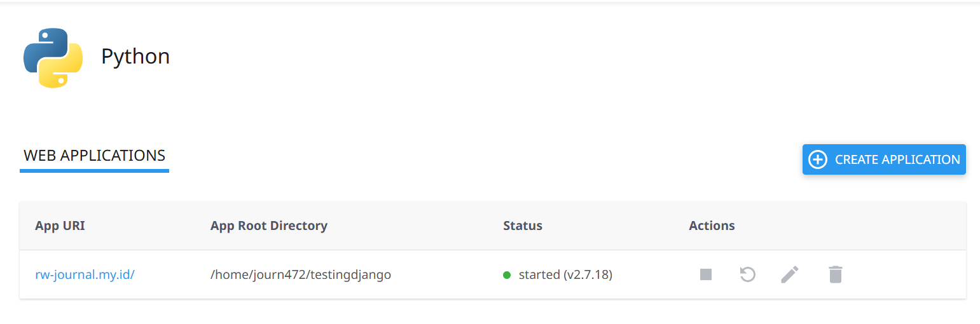Open the rw-journal.my.id/ link
This screenshot has height=324, width=980.
point(85,275)
